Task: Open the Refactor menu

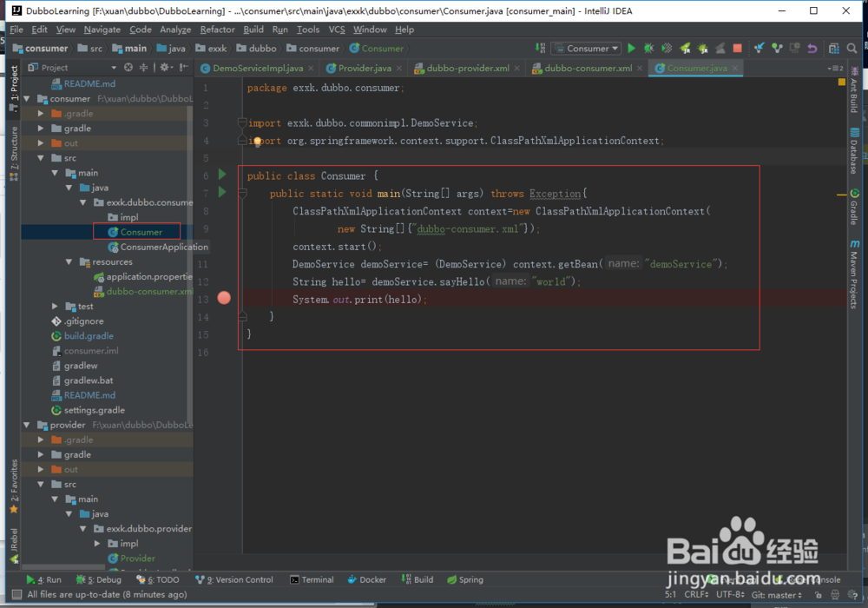Action: [217, 30]
